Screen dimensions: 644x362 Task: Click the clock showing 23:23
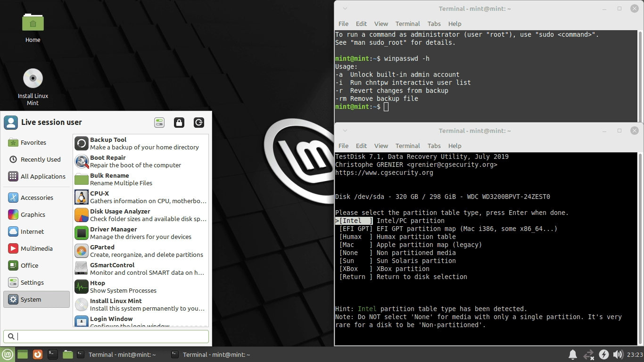pos(635,354)
